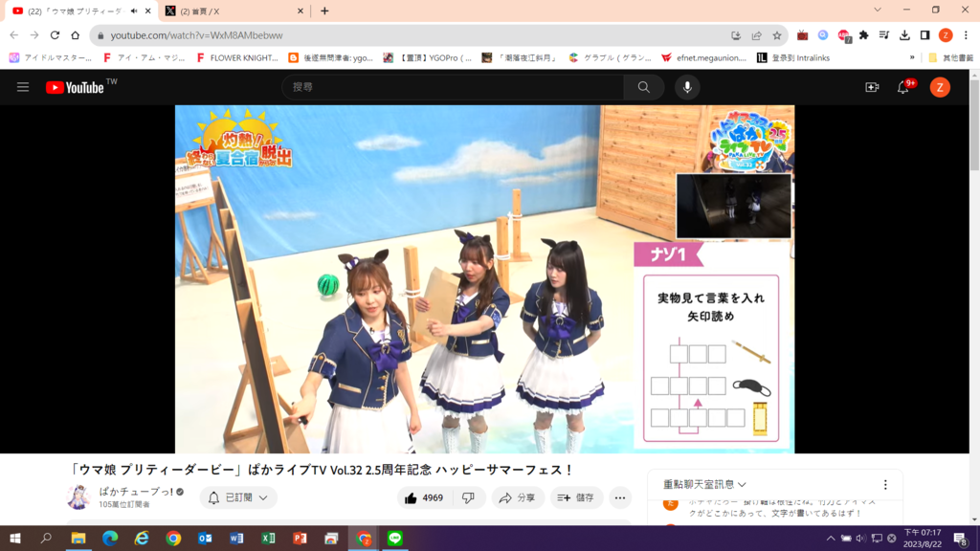
Task: Open the アイドルマスター bookmark
Action: [51, 58]
